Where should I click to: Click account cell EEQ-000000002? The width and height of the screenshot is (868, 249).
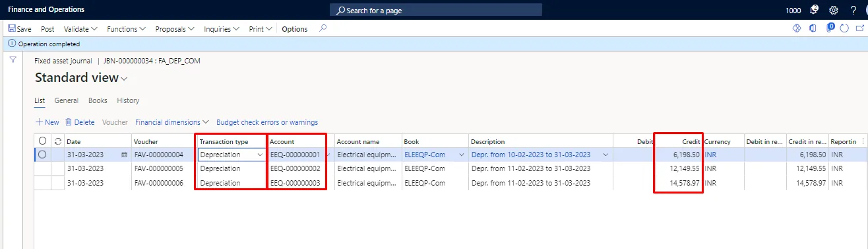tap(295, 168)
